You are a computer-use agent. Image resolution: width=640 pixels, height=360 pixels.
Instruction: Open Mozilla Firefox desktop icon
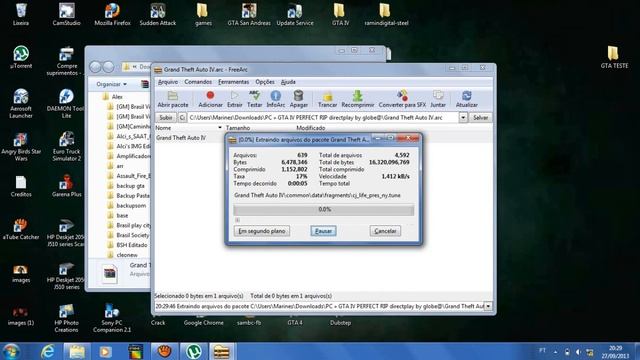click(112, 14)
